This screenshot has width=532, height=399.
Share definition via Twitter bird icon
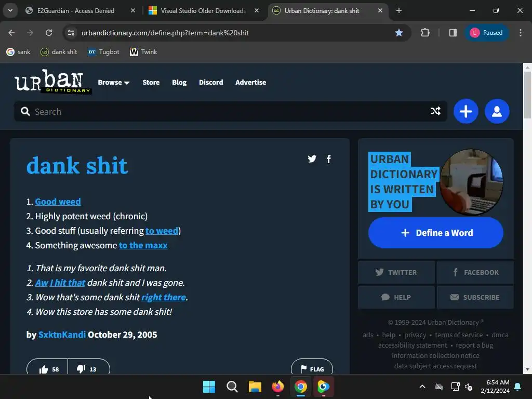312,159
